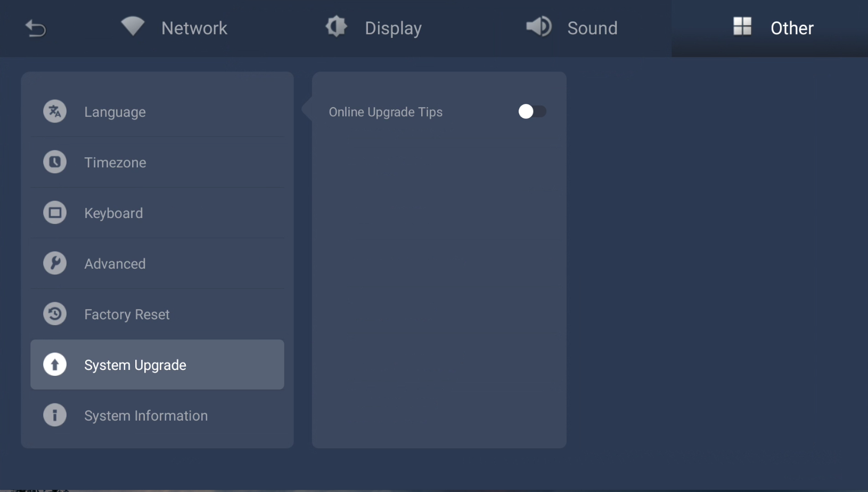Click the Advanced wrench icon
The image size is (868, 492).
pos(55,263)
